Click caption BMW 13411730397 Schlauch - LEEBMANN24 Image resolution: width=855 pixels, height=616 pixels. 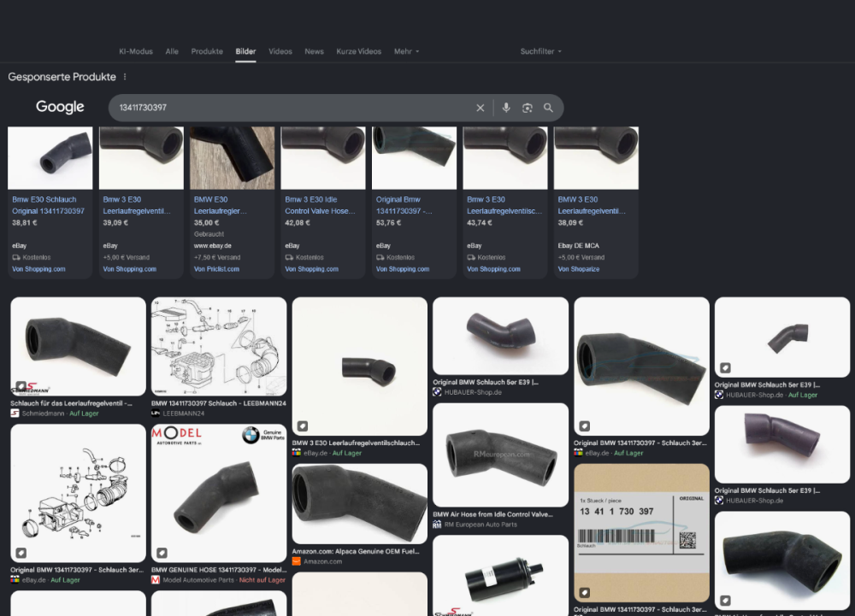(219, 403)
